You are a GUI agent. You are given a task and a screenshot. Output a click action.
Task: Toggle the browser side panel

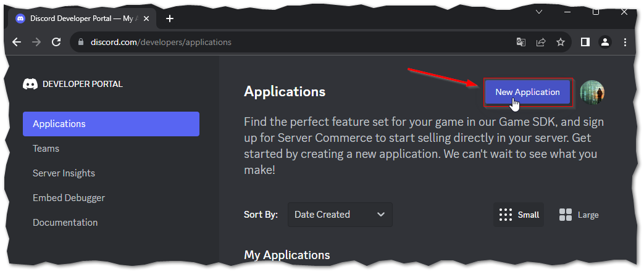(x=585, y=42)
